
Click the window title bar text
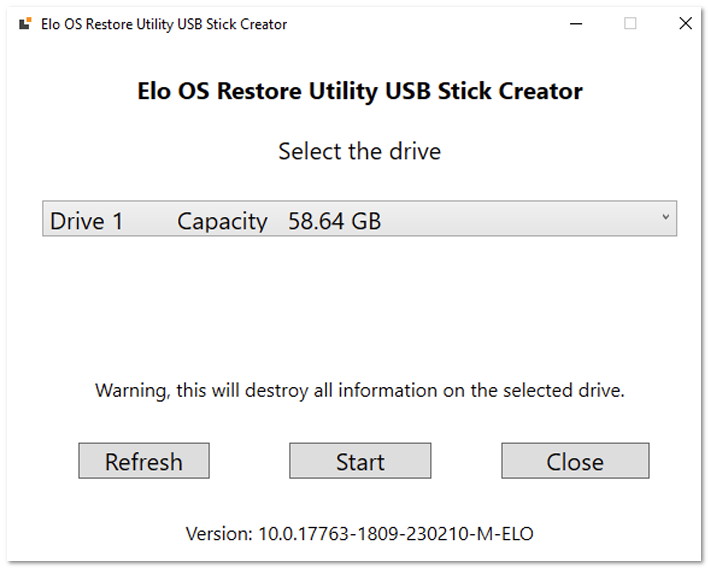(x=164, y=24)
